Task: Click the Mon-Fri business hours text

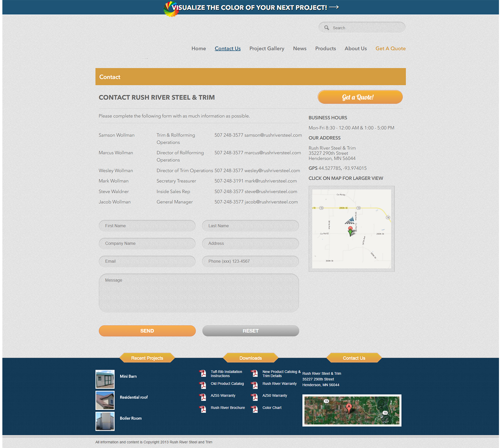Action: 351,128
